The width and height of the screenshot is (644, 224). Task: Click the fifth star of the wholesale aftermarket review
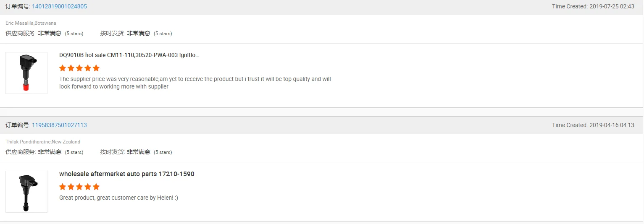(x=96, y=187)
